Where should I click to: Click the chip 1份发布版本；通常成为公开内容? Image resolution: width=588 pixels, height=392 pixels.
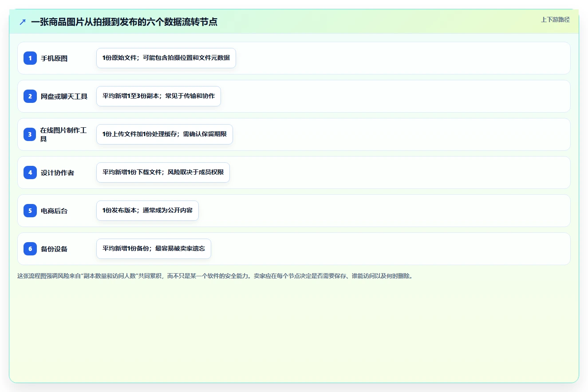tap(147, 211)
